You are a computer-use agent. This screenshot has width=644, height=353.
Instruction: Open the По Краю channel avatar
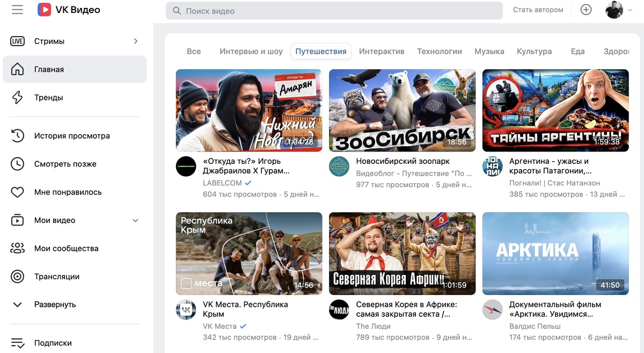[x=339, y=167]
